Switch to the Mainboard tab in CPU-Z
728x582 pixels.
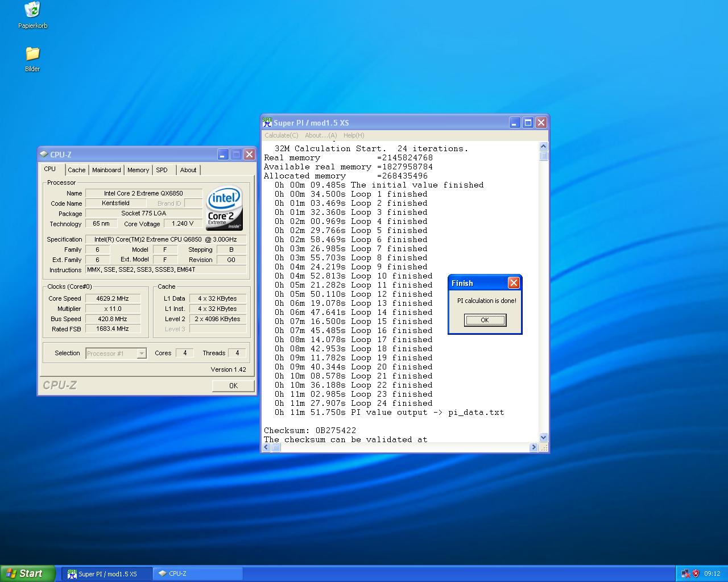pyautogui.click(x=106, y=170)
